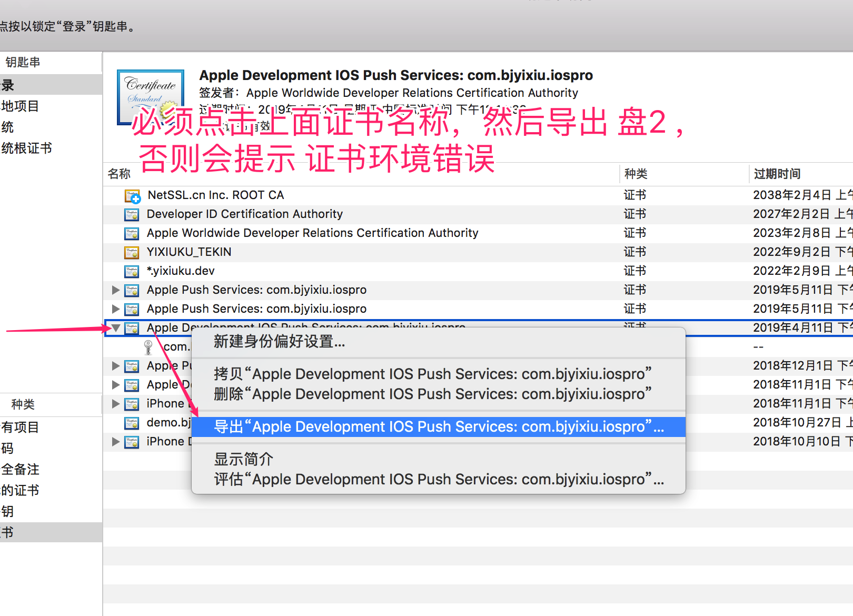
Task: Click the Apple Worldwide Developer Relations certificate icon
Action: [132, 233]
